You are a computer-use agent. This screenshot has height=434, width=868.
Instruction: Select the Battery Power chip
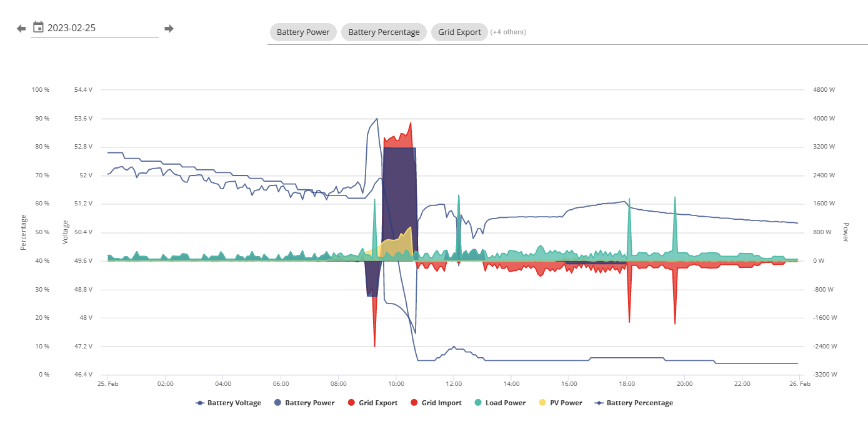[x=303, y=32]
